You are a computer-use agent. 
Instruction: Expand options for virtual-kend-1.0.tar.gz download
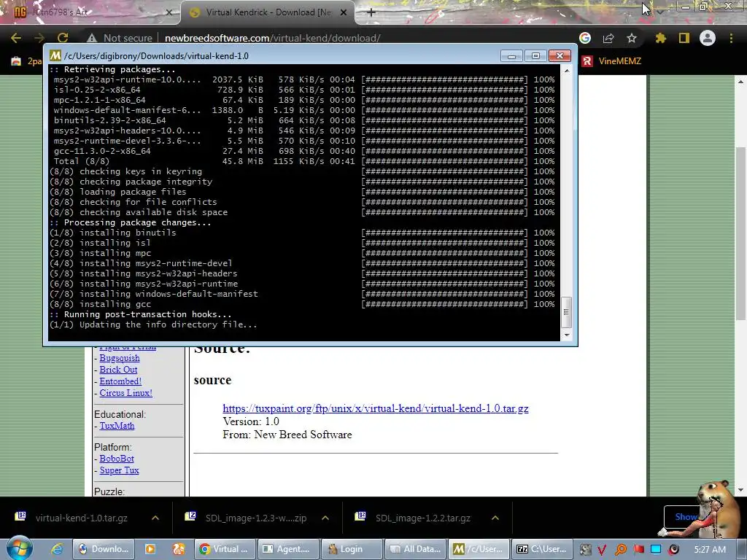[155, 518]
